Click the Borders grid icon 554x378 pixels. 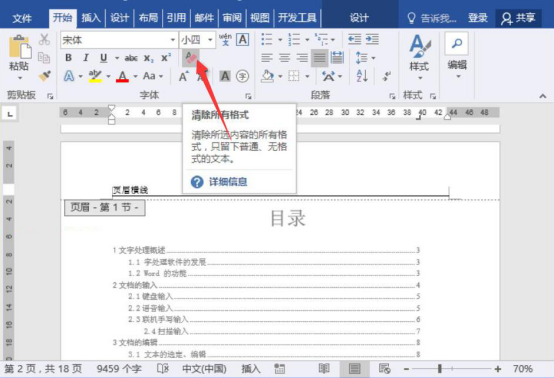[294, 76]
